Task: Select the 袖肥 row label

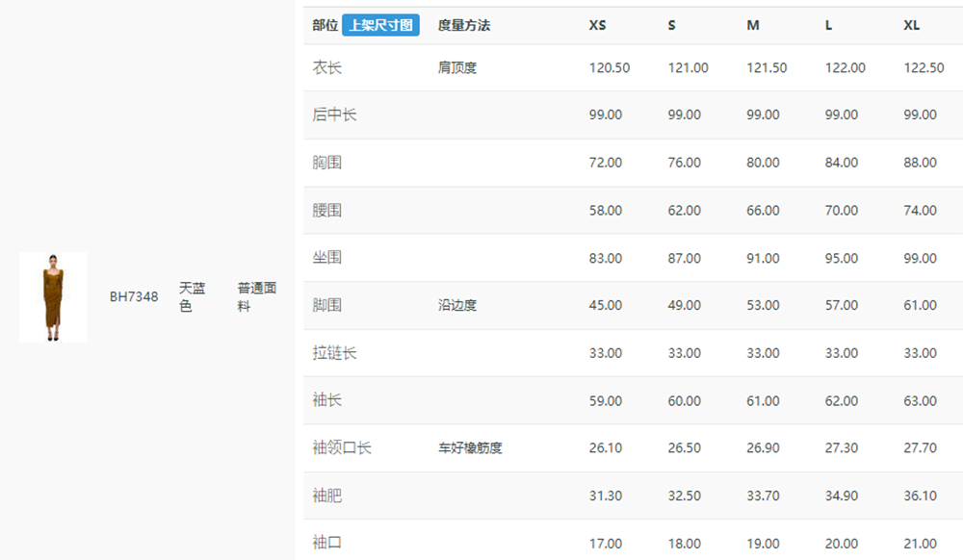Action: (326, 496)
